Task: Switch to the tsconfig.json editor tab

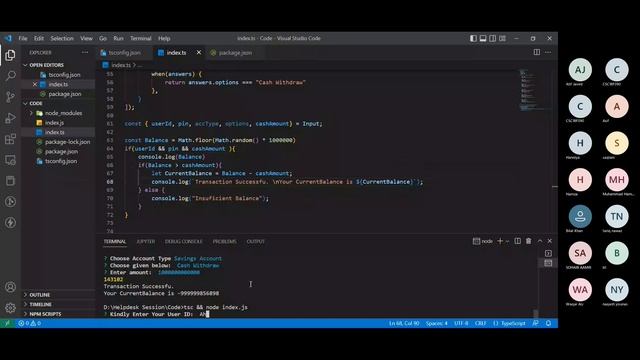Action: coord(124,53)
